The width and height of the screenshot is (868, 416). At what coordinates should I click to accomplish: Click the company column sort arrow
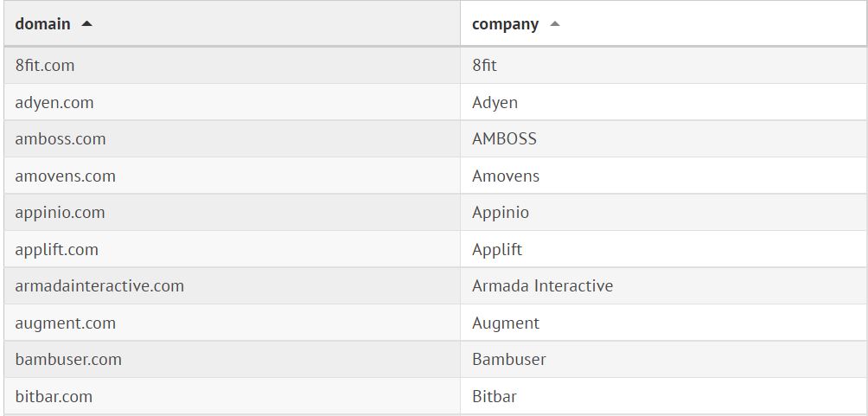(x=554, y=24)
